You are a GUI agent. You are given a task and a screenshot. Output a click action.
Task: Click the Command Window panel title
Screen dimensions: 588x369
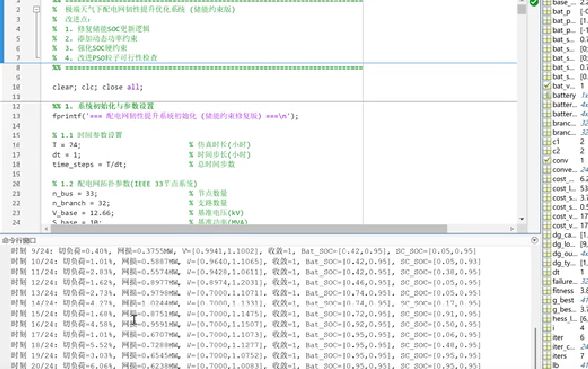coord(19,240)
